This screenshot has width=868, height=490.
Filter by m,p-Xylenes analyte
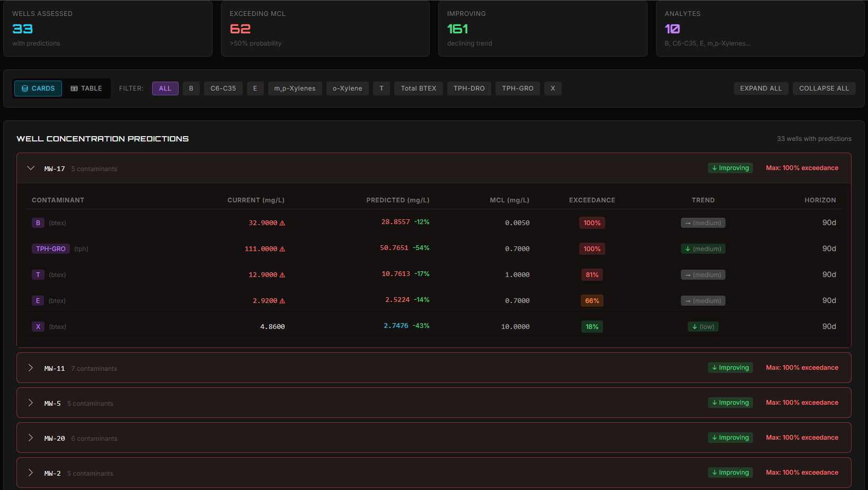click(295, 88)
